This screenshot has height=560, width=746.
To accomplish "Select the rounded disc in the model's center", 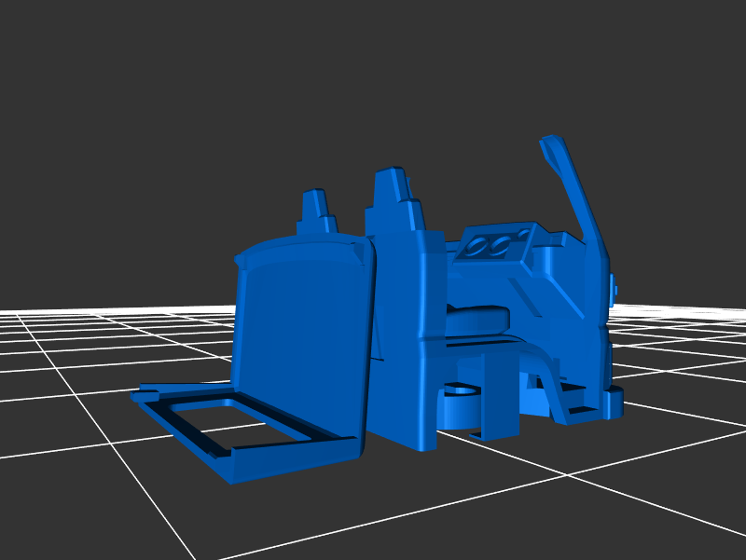I will pos(477,321).
